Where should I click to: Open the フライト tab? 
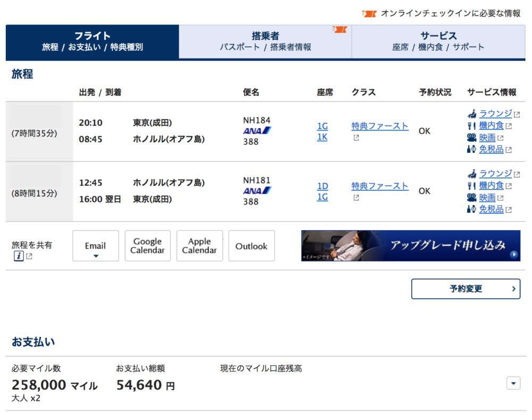click(92, 42)
